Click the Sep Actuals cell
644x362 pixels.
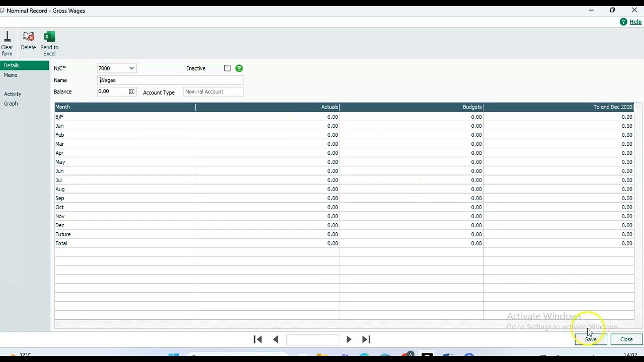tap(268, 198)
